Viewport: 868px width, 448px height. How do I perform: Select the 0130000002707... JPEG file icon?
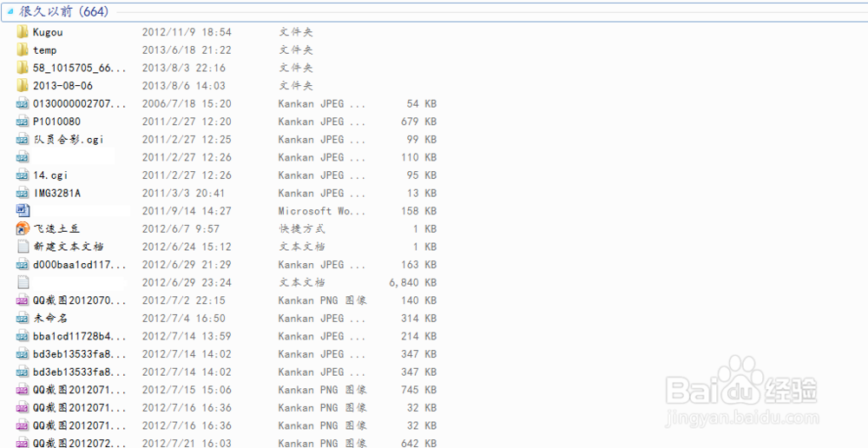click(x=23, y=103)
